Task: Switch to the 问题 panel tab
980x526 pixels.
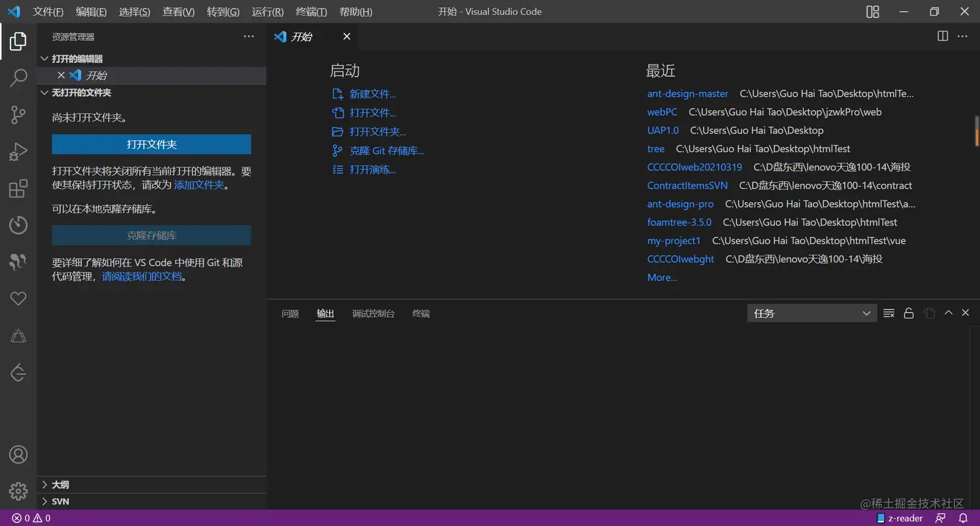Action: [x=290, y=313]
